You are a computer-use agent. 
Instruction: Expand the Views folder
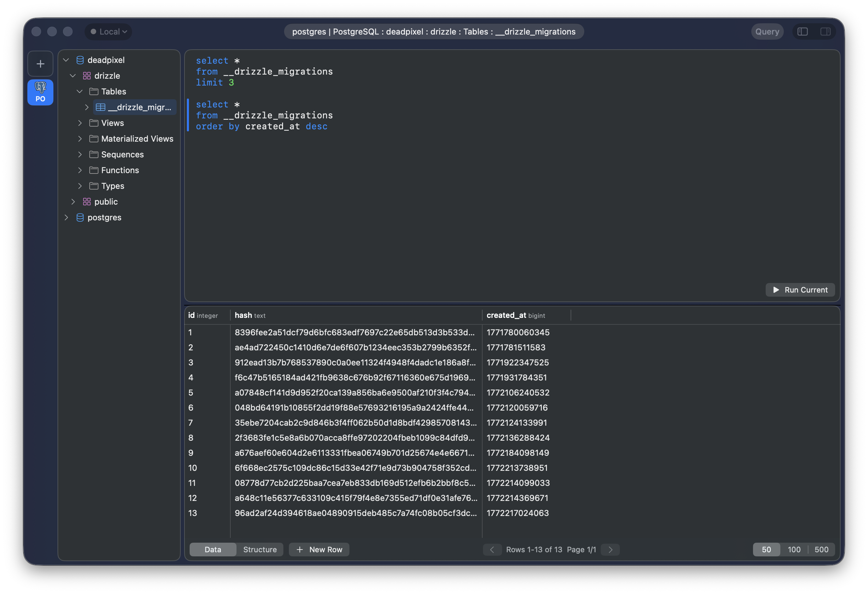[x=80, y=123]
